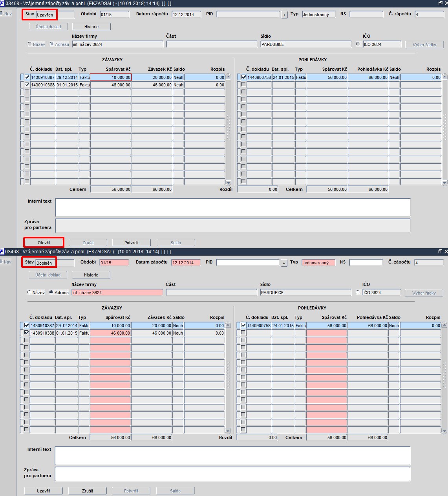This screenshot has height=496, width=448.
Task: Click scroll-down arrow of Závazky table, Uzavřen form
Action: tap(229, 183)
